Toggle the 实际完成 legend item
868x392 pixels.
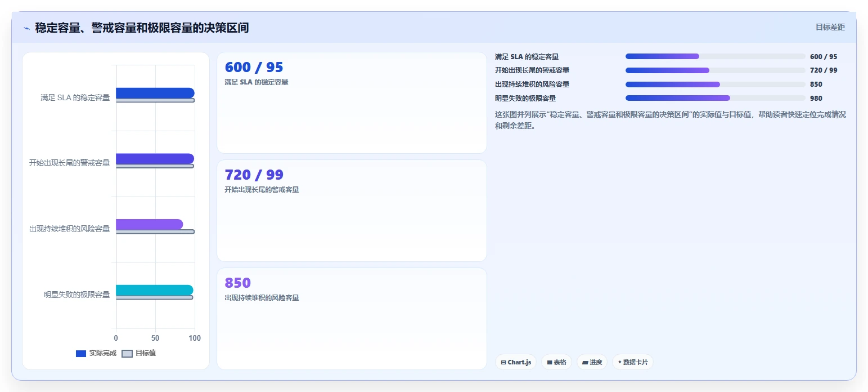click(x=96, y=353)
